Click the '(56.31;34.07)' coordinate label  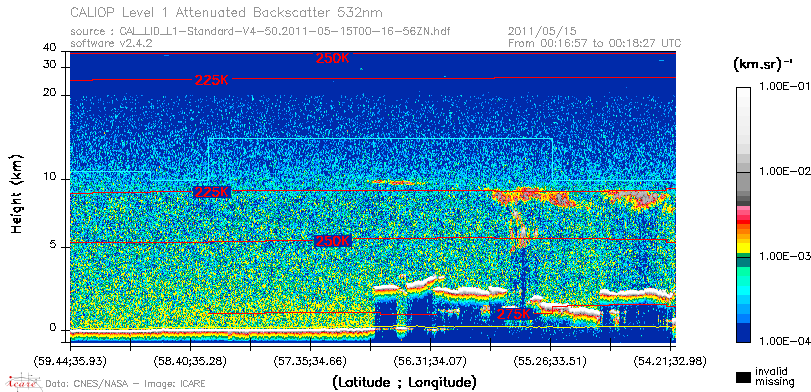pos(430,360)
